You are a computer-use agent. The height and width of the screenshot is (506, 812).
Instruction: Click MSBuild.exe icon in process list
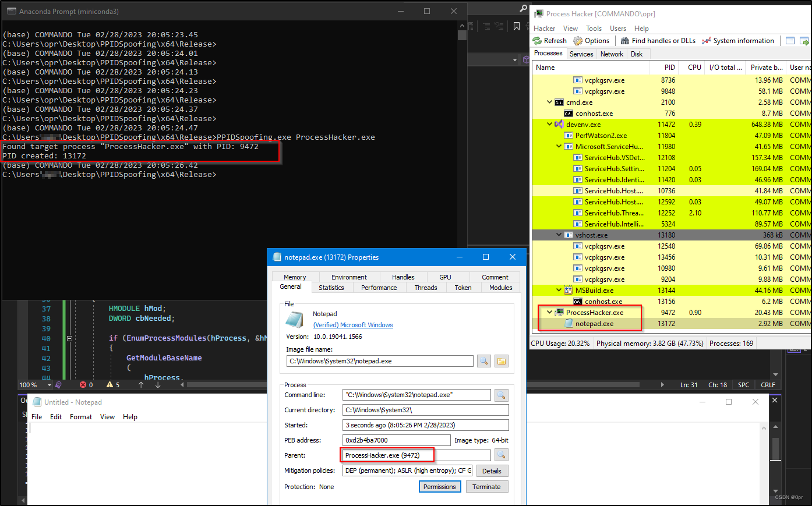point(569,291)
